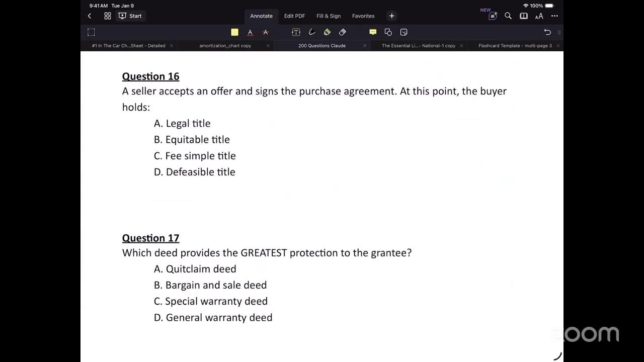The image size is (644, 362).
Task: Close 'The Essential Li...- National-1 copy' tab
Action: pos(461,46)
